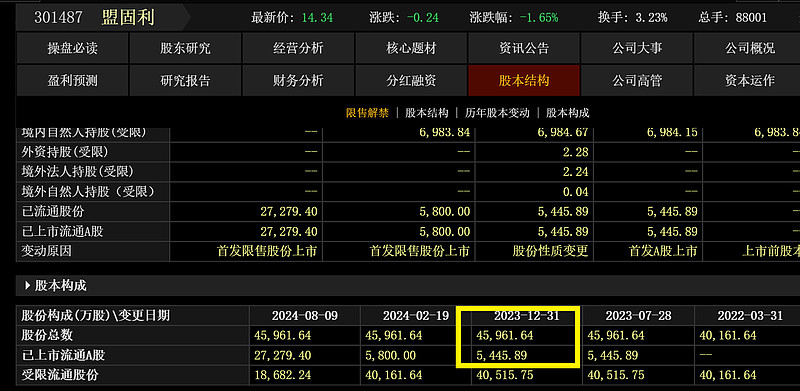The image size is (800, 391).
Task: Click percentage change -1.65%
Action: (x=539, y=18)
